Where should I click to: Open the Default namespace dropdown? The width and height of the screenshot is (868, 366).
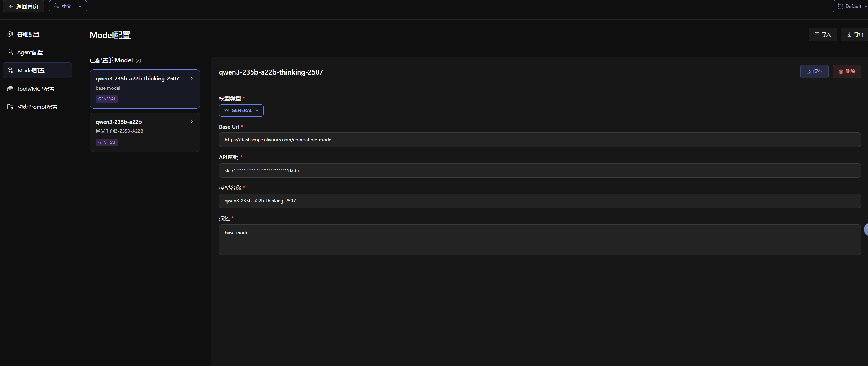pos(850,6)
